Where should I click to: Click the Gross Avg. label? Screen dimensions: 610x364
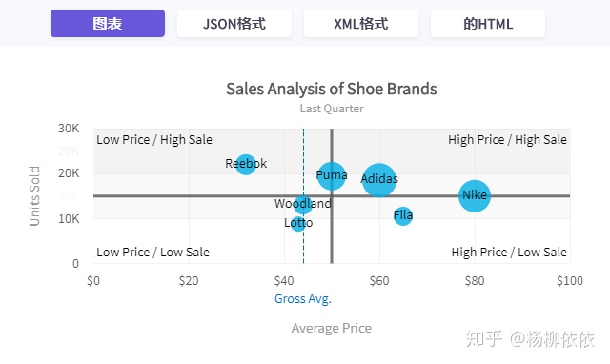coord(303,298)
